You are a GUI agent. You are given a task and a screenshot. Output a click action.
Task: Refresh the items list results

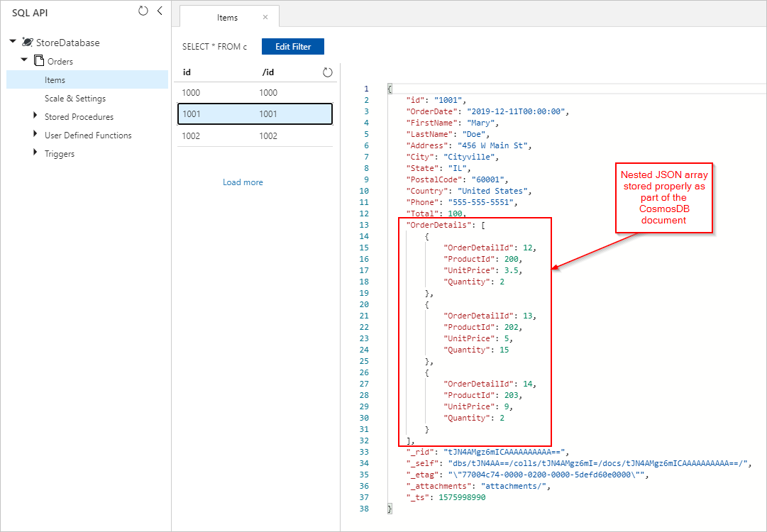pos(327,72)
